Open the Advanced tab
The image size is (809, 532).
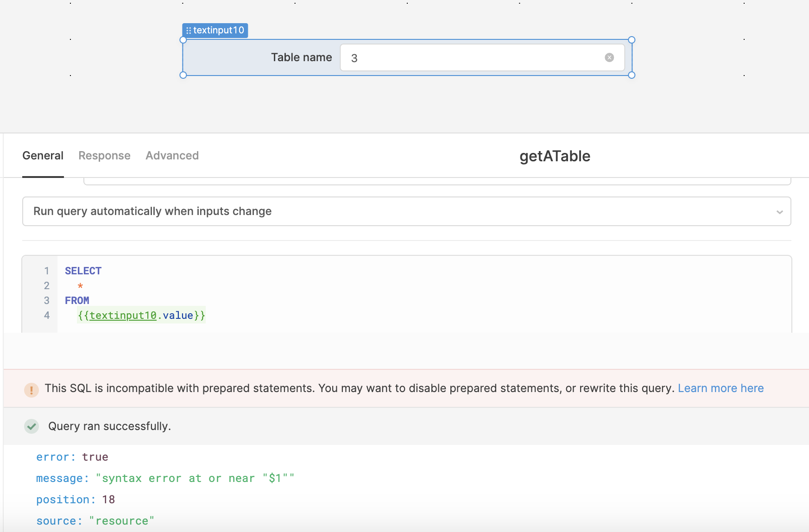click(172, 156)
